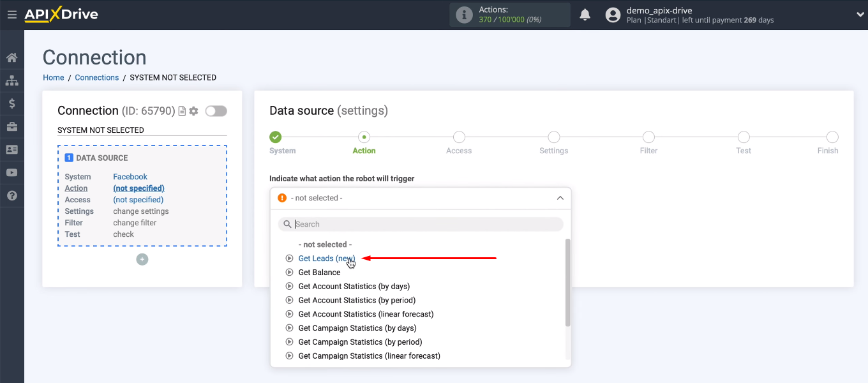
Task: Click the Settings step circle
Action: point(554,137)
